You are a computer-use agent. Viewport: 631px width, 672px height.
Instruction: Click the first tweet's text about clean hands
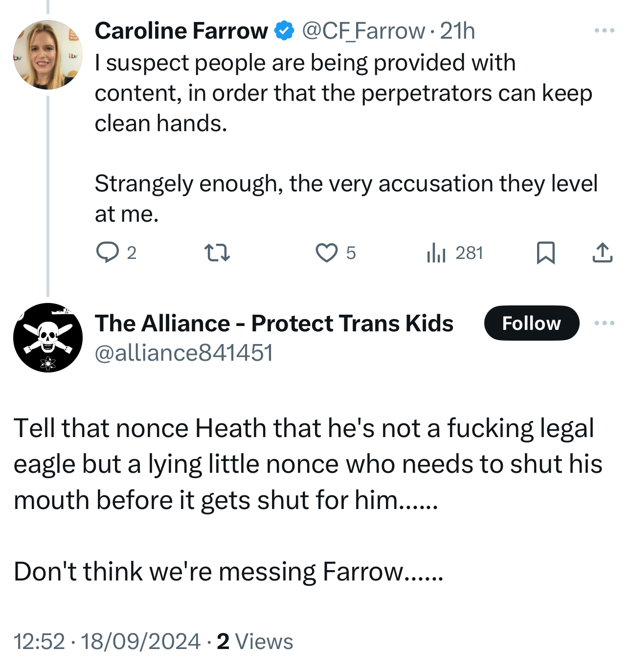point(342,93)
